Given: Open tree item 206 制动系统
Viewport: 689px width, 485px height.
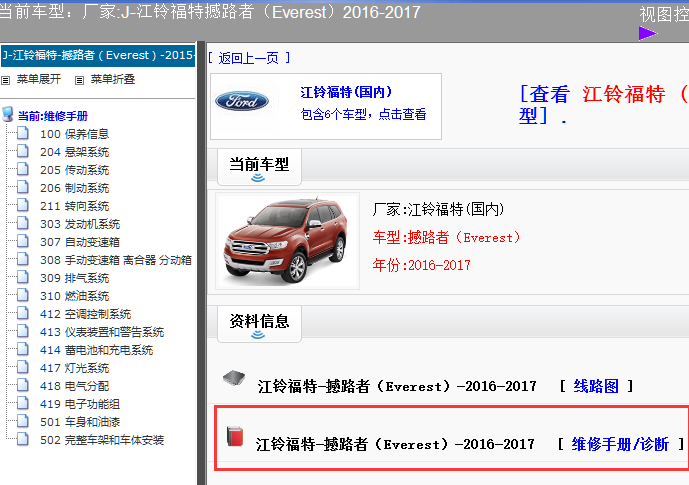Looking at the screenshot, I should coord(74,188).
